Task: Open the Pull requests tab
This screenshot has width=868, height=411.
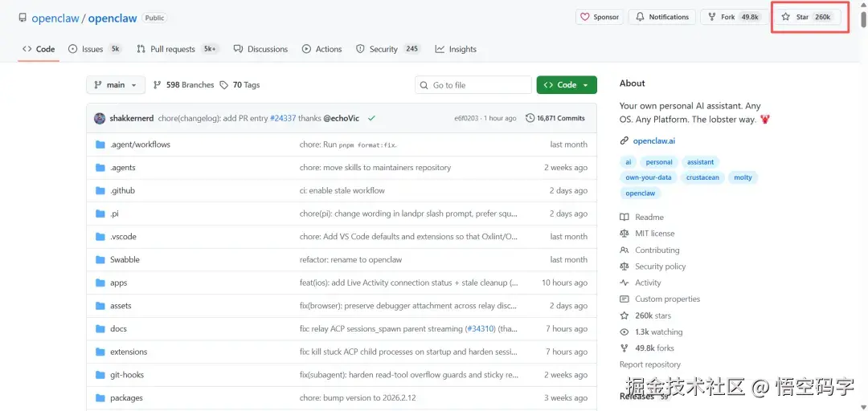Action: [x=178, y=49]
